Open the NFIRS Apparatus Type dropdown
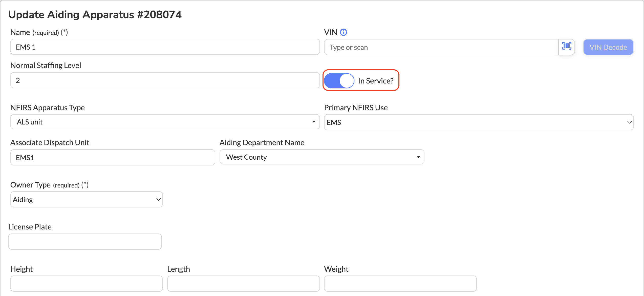Screen dimensions: 644x296 (x=165, y=122)
